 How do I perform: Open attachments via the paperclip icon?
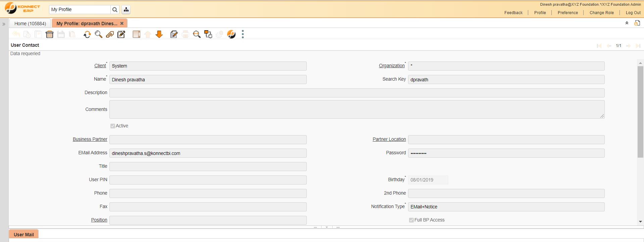click(110, 34)
